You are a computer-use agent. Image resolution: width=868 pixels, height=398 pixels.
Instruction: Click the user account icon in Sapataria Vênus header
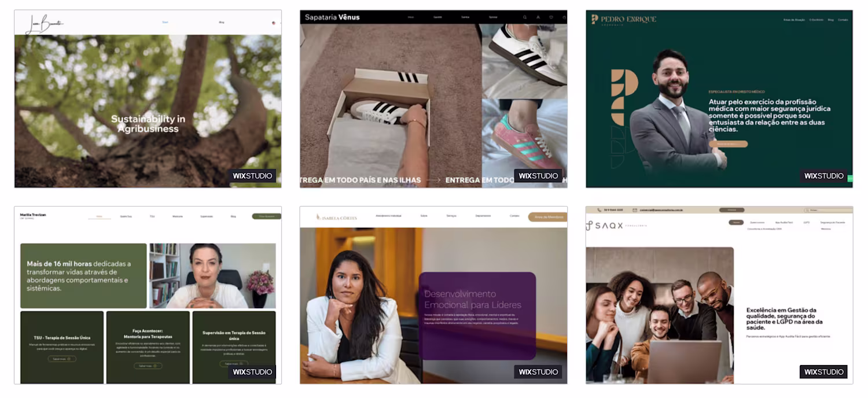[538, 17]
